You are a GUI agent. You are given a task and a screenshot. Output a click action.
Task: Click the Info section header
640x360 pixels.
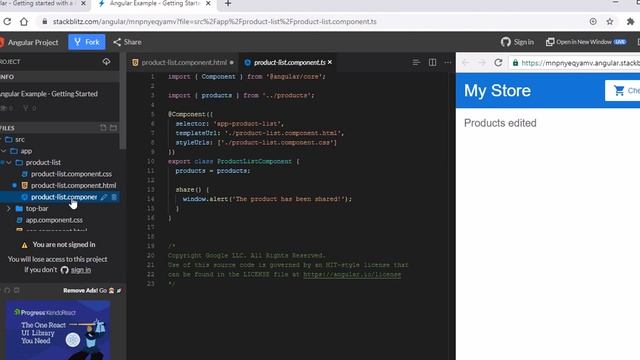tap(60, 77)
